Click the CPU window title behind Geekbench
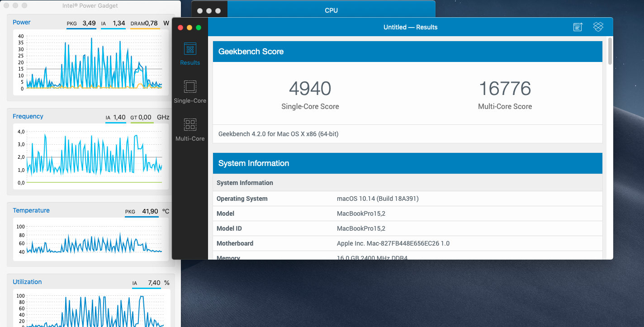 (x=331, y=10)
